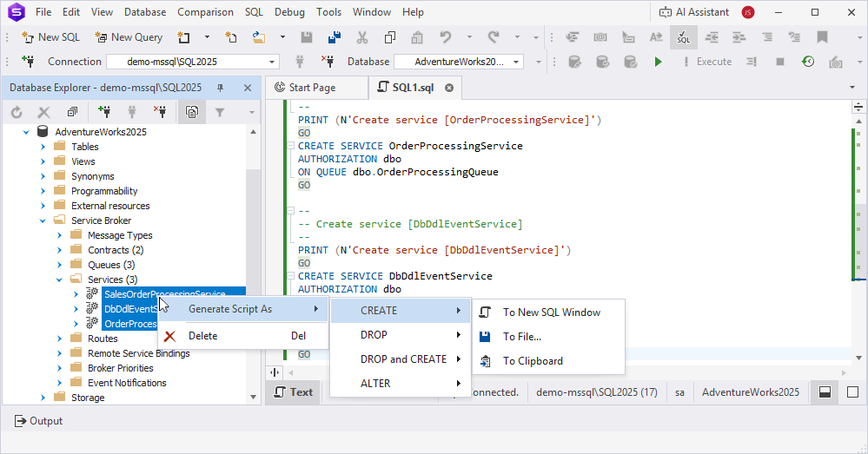Click the Copy icon in toolbar
Image resolution: width=868 pixels, height=454 pixels.
(390, 37)
